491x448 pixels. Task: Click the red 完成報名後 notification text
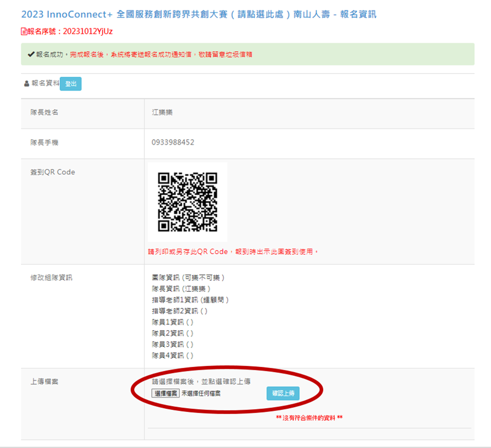click(x=161, y=54)
